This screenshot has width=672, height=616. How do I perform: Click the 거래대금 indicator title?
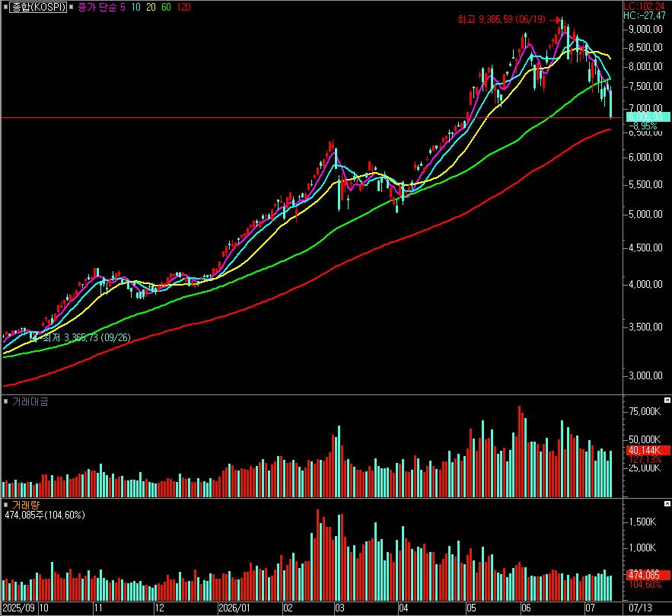pyautogui.click(x=30, y=402)
